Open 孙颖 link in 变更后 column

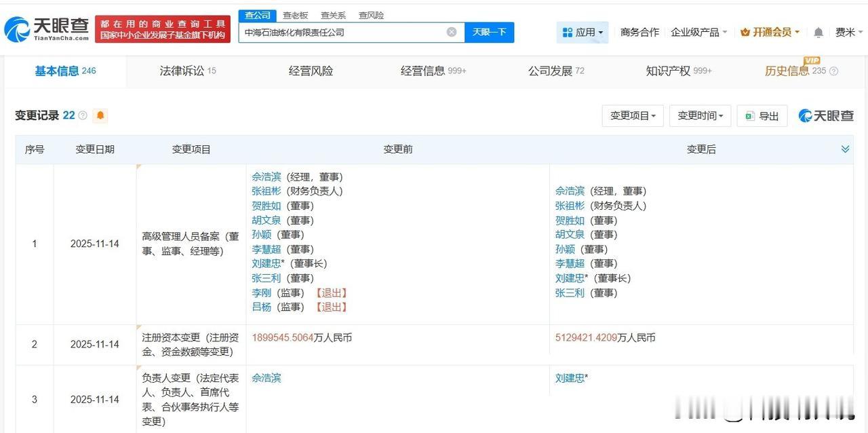[x=565, y=249]
